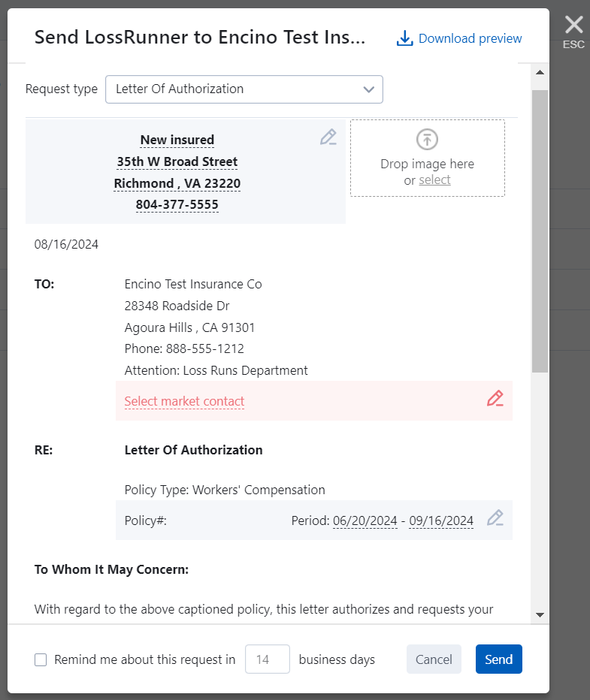Viewport: 590px width, 700px height.
Task: Change the period end date 09/16/2024
Action: pyautogui.click(x=441, y=520)
